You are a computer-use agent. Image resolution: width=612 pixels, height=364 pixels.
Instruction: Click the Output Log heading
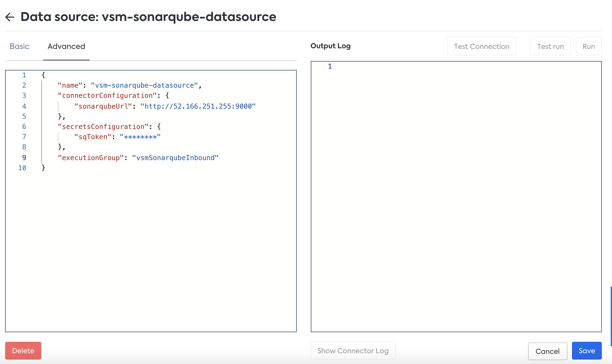(330, 46)
